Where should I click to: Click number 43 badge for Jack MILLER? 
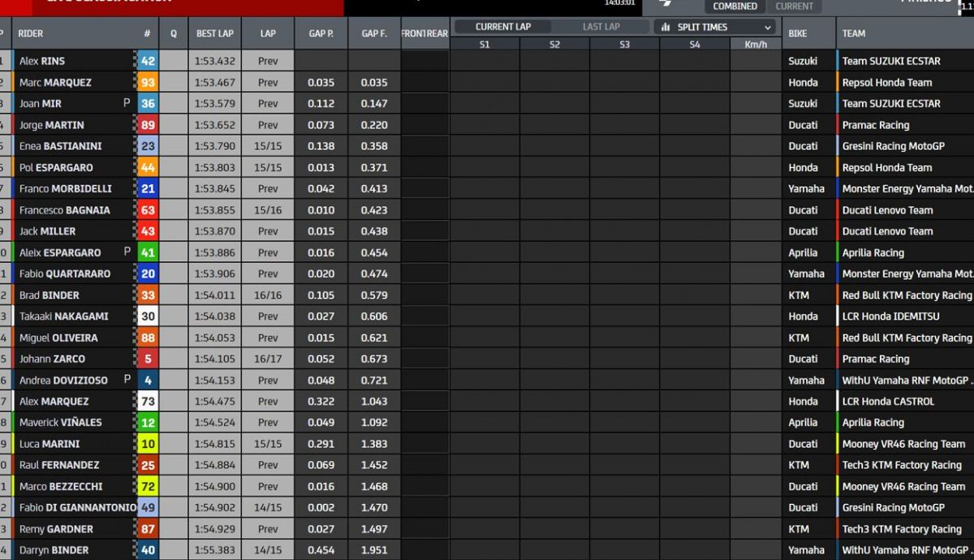coord(148,231)
